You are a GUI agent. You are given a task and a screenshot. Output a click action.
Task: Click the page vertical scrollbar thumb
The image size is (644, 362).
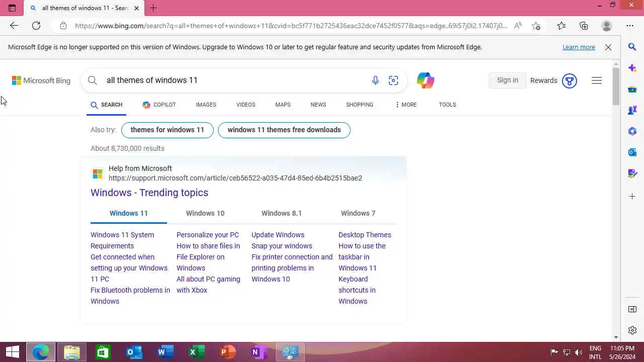pos(616,87)
